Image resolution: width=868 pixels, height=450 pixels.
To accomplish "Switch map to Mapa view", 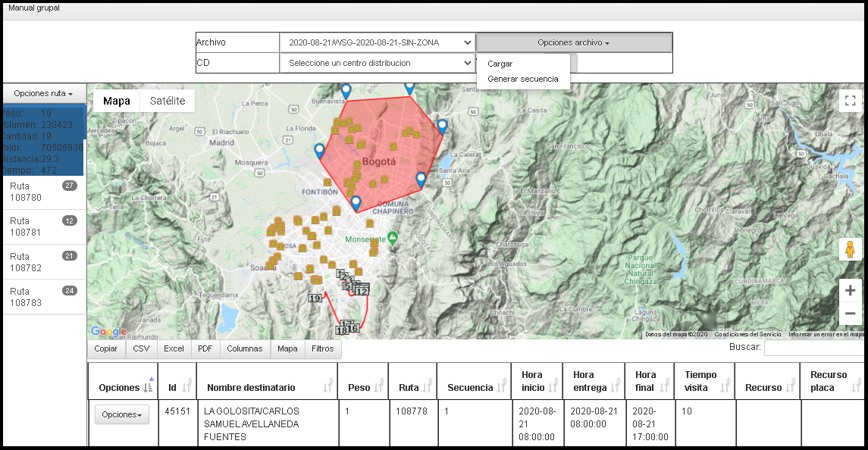I will pyautogui.click(x=117, y=101).
